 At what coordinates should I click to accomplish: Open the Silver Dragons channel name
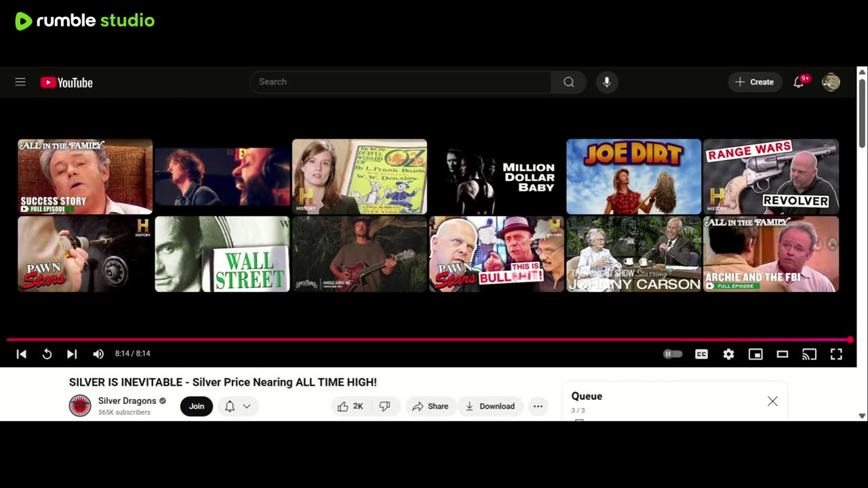tap(127, 401)
